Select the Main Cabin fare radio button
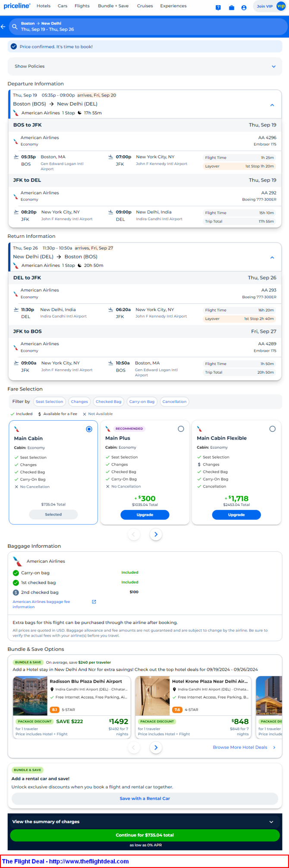289x868 pixels. point(89,429)
